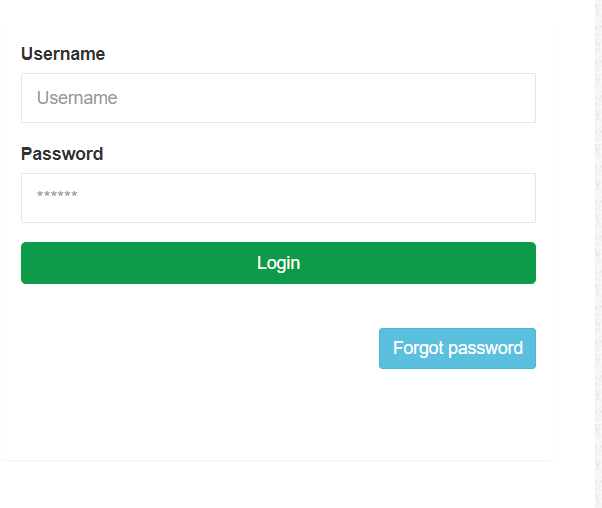Activate the masked Password entry box
The width and height of the screenshot is (602, 508).
coord(278,198)
